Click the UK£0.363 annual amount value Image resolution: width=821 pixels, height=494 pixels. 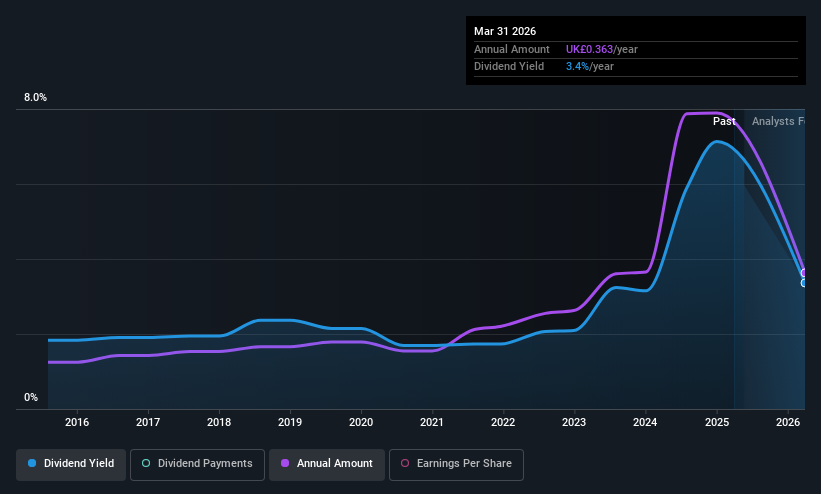point(589,49)
